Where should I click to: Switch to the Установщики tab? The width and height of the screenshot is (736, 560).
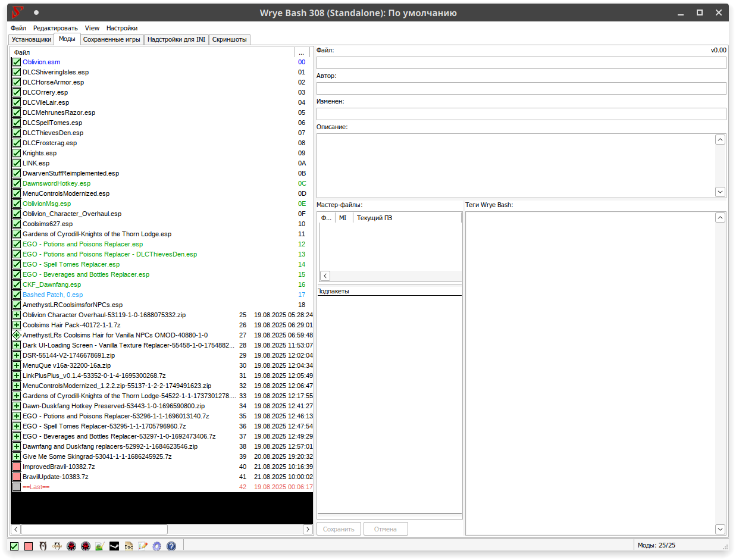[32, 39]
